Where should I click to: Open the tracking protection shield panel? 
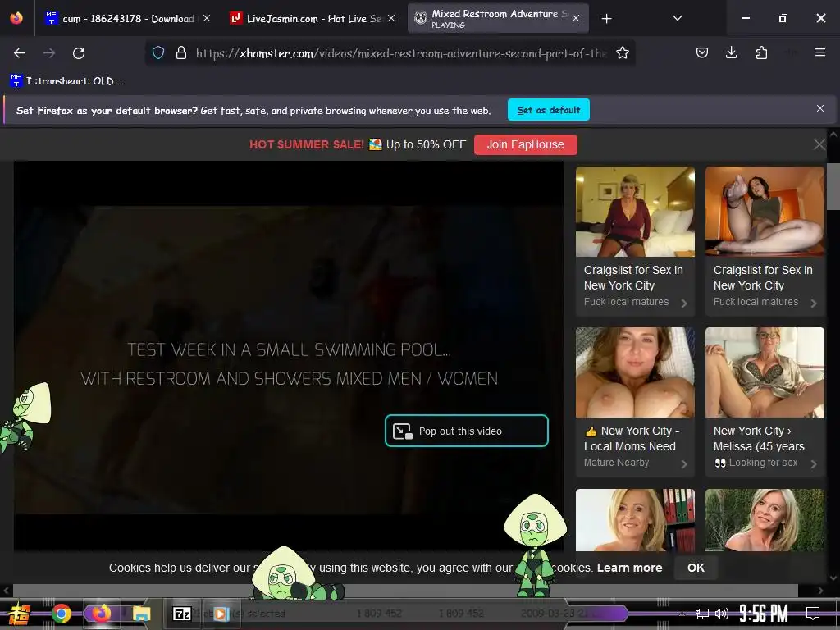[x=158, y=53]
